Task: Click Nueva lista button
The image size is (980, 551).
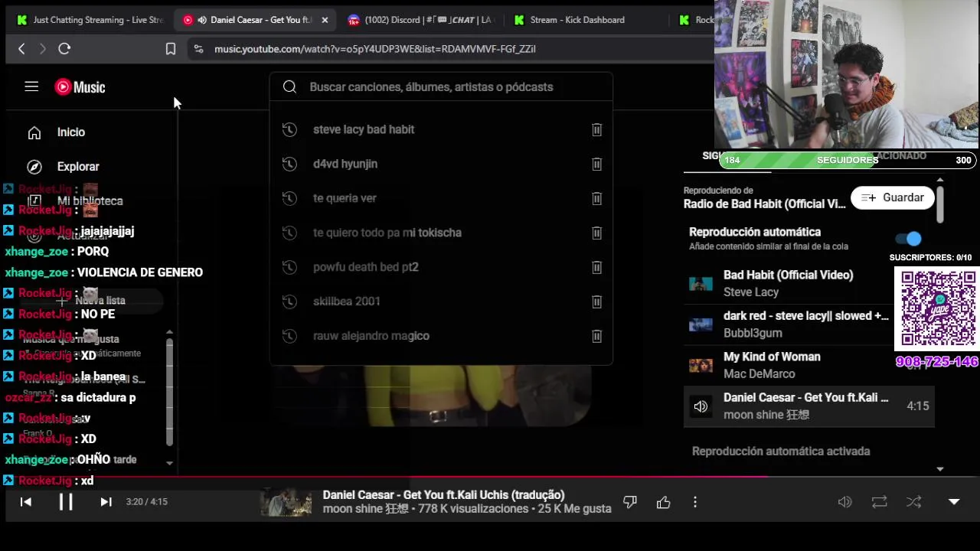Action: pyautogui.click(x=92, y=301)
